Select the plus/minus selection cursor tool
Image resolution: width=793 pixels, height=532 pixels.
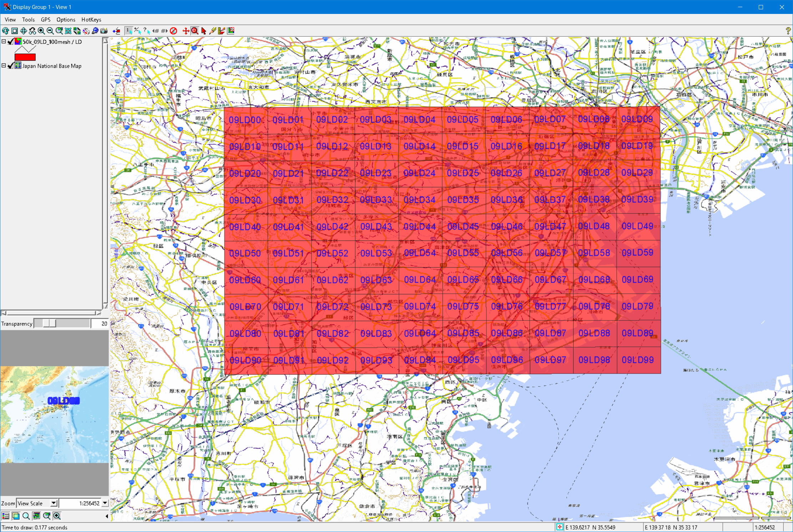[137, 31]
